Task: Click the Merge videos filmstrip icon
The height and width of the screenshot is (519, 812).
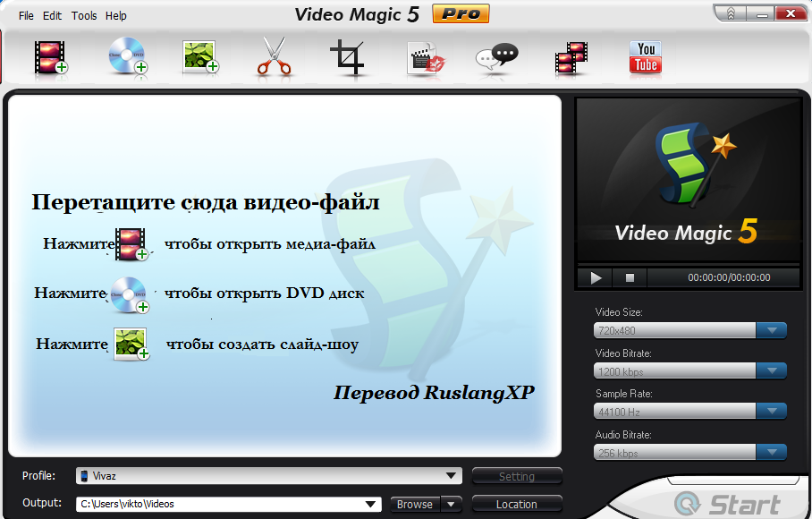Action: point(571,59)
